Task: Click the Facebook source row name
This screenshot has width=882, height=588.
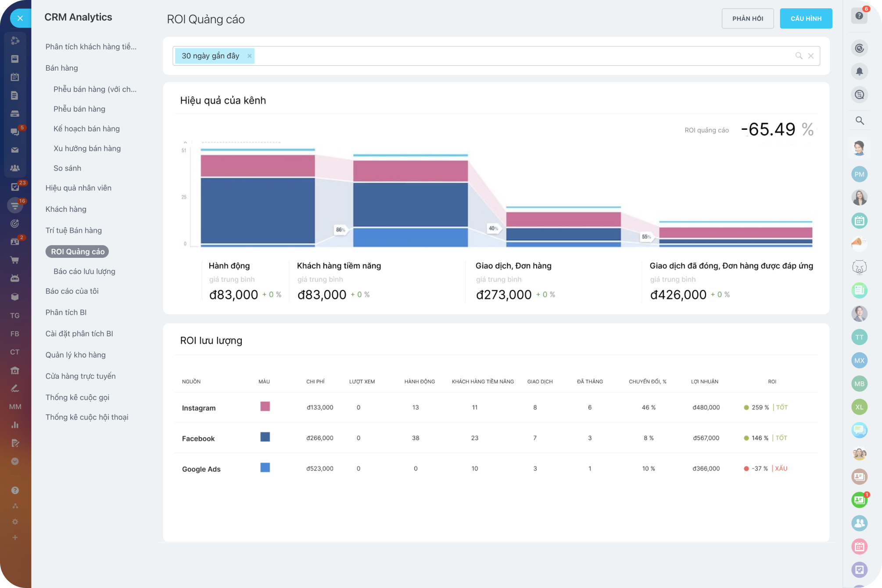Action: click(198, 438)
